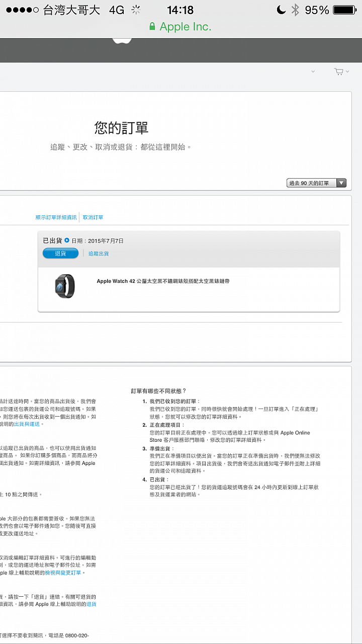This screenshot has height=644, width=362.
Task: Tap the 台湾大哥大 carrier name
Action: coord(71,10)
